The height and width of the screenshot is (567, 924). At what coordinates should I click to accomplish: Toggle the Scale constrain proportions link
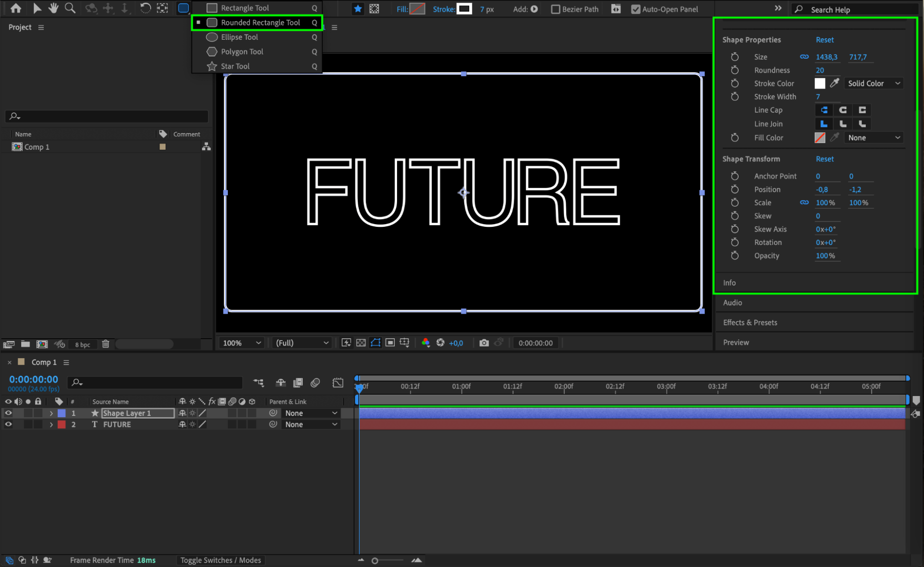pos(804,202)
